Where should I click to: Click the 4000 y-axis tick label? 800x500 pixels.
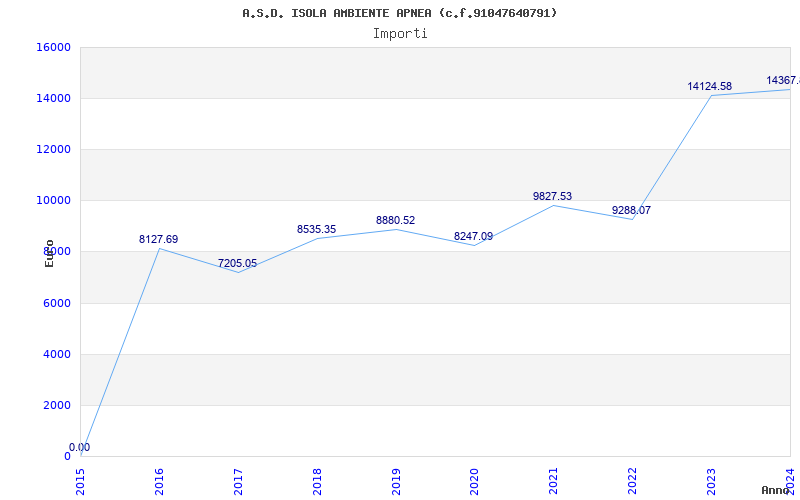56,355
